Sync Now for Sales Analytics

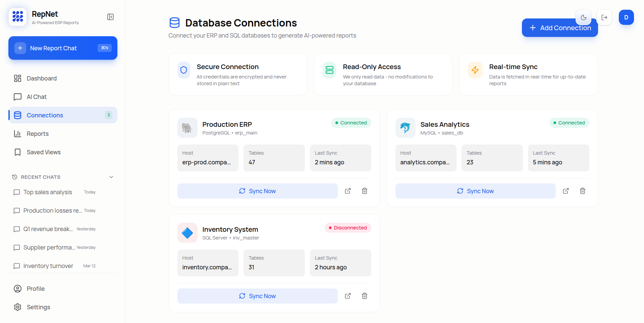475,191
